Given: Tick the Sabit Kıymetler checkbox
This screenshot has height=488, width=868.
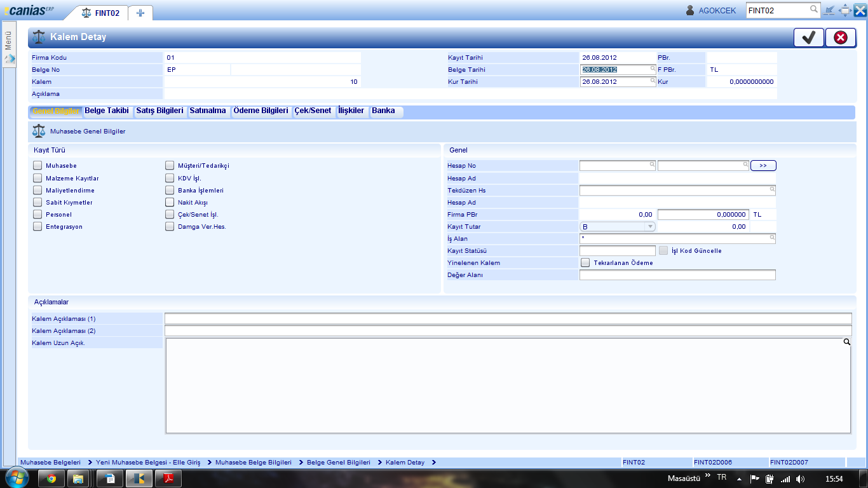Looking at the screenshot, I should 37,202.
